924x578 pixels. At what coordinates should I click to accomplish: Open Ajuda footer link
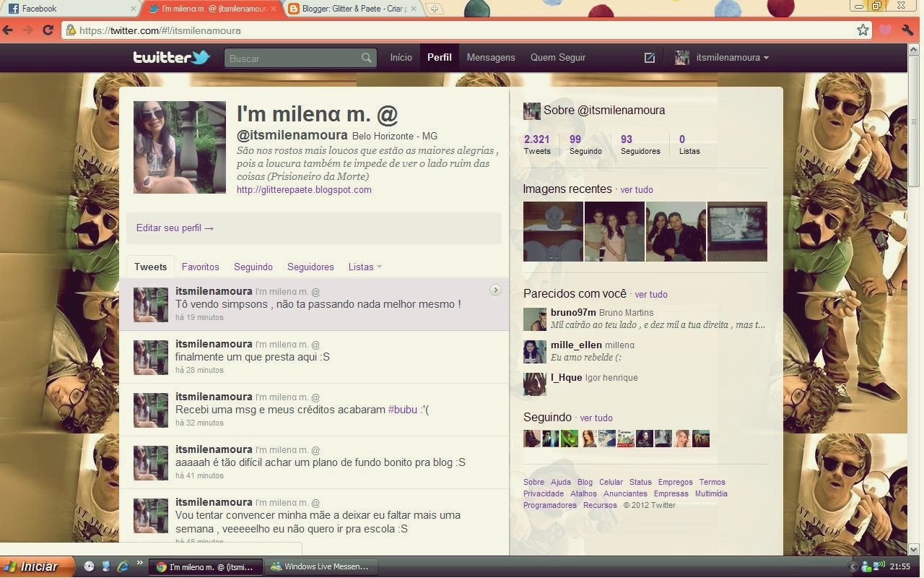point(560,482)
